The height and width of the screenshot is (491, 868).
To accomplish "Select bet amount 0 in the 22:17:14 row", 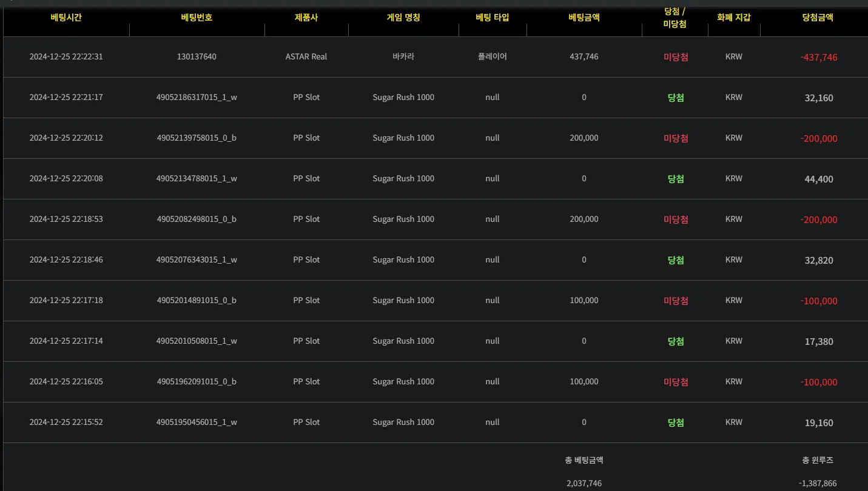I will [584, 341].
